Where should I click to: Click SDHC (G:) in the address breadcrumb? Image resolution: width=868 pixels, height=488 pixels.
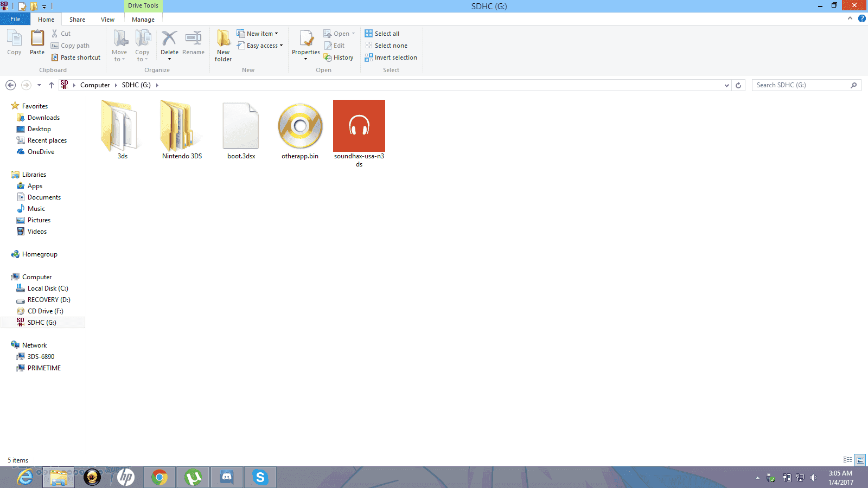[x=136, y=85]
